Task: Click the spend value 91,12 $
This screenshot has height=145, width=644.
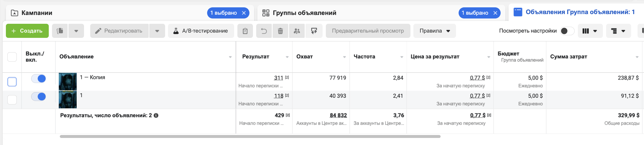Action: click(630, 96)
